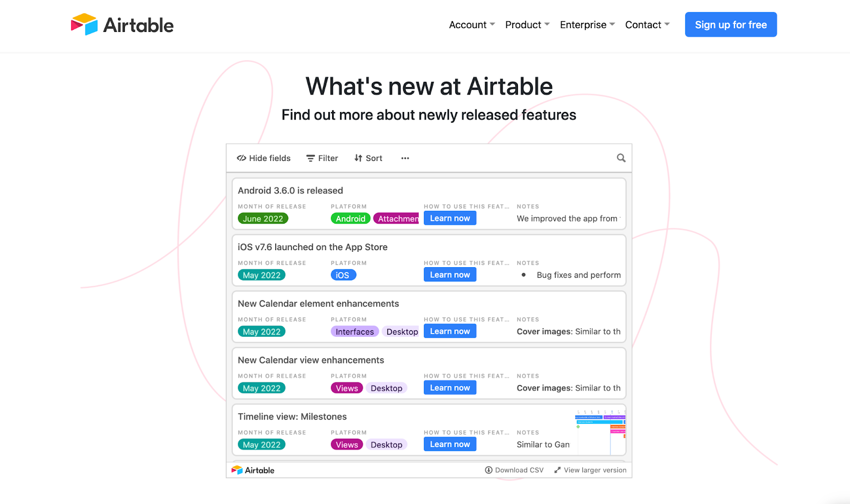Click the Interfaces platform tag
Image resolution: width=850 pixels, height=504 pixels.
pos(354,331)
